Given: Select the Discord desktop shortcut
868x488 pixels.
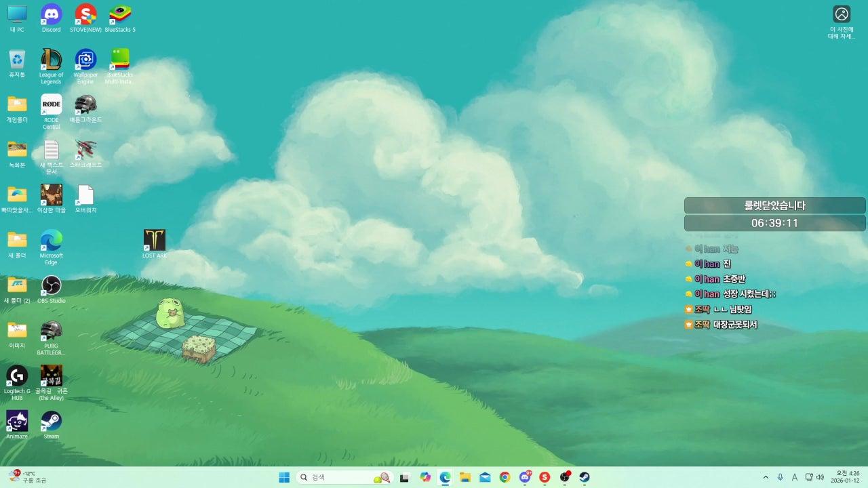Looking at the screenshot, I should 51,15.
